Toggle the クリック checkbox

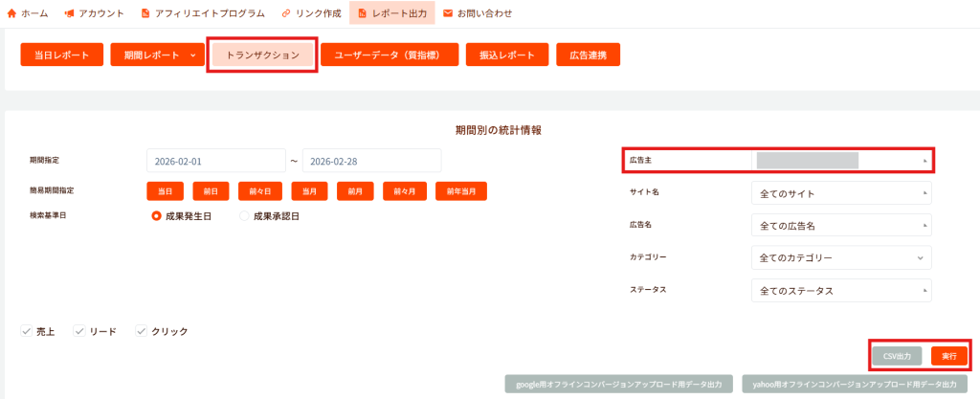click(x=142, y=331)
